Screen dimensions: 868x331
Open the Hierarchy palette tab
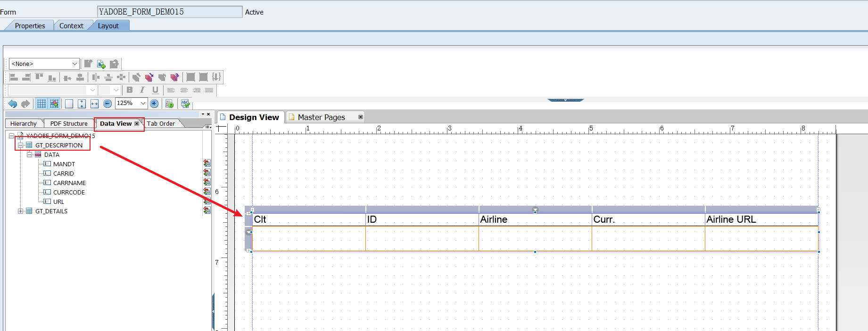point(24,123)
